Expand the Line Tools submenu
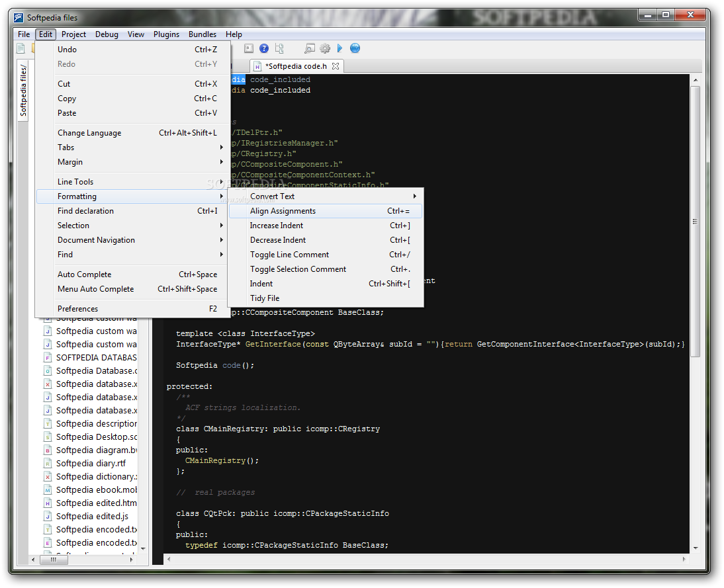The width and height of the screenshot is (724, 588). pyautogui.click(x=133, y=182)
